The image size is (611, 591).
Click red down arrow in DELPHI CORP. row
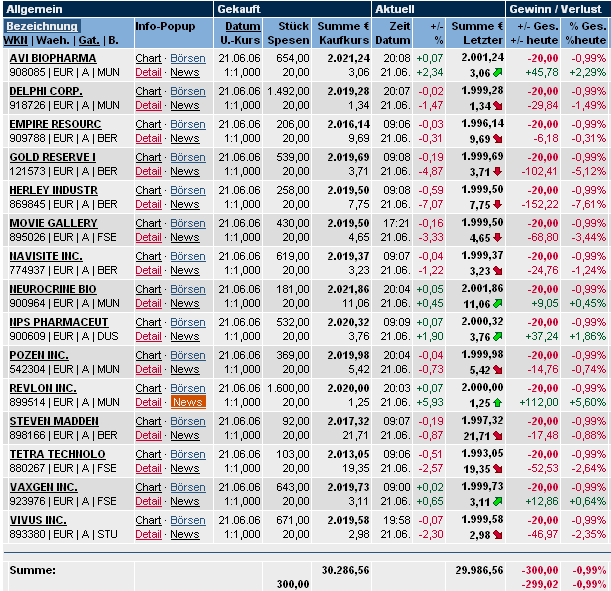(498, 106)
